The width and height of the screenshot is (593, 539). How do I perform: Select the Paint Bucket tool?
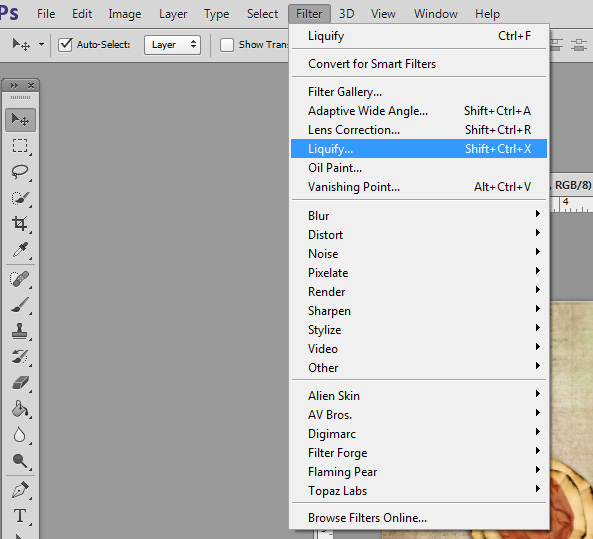[20, 409]
